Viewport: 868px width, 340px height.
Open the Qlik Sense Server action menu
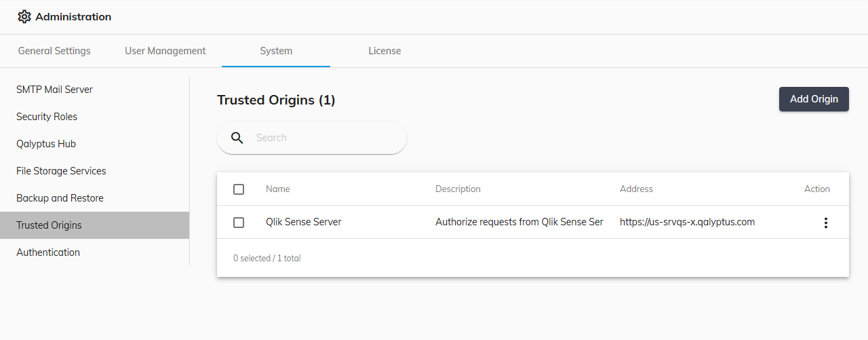click(825, 223)
